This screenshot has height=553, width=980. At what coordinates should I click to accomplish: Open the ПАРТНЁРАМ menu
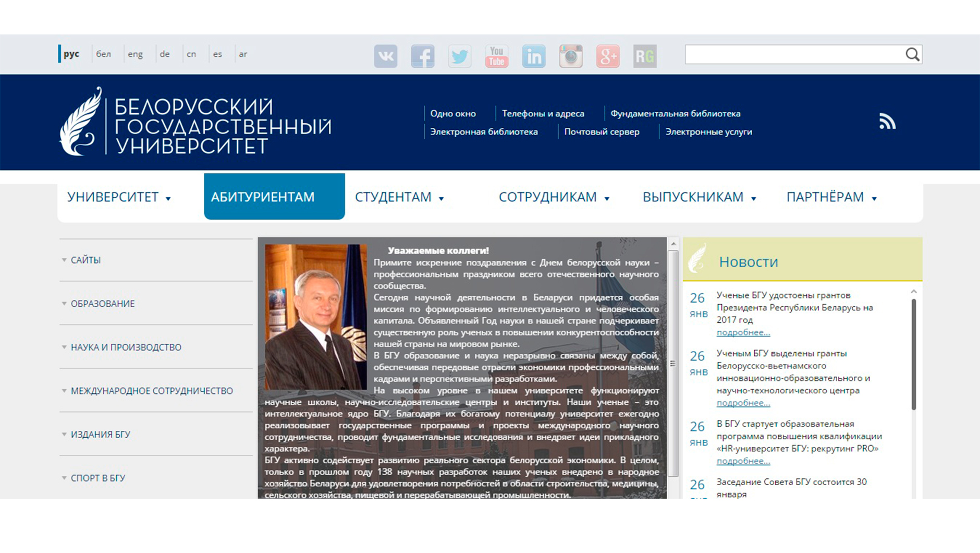point(825,197)
